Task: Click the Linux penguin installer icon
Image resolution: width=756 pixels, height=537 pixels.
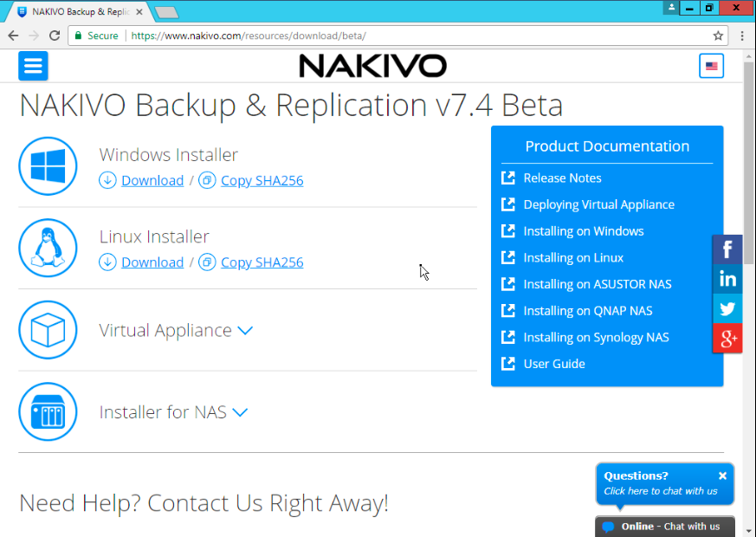Action: click(48, 248)
